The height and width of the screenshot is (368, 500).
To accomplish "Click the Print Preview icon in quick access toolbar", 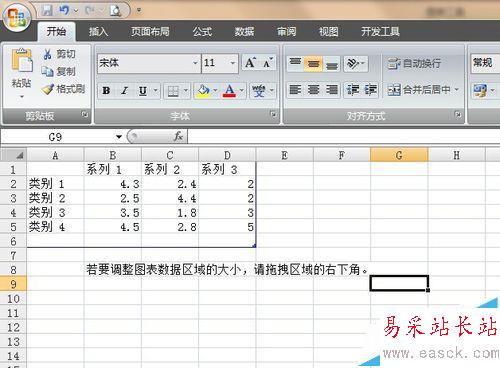I will coord(115,10).
